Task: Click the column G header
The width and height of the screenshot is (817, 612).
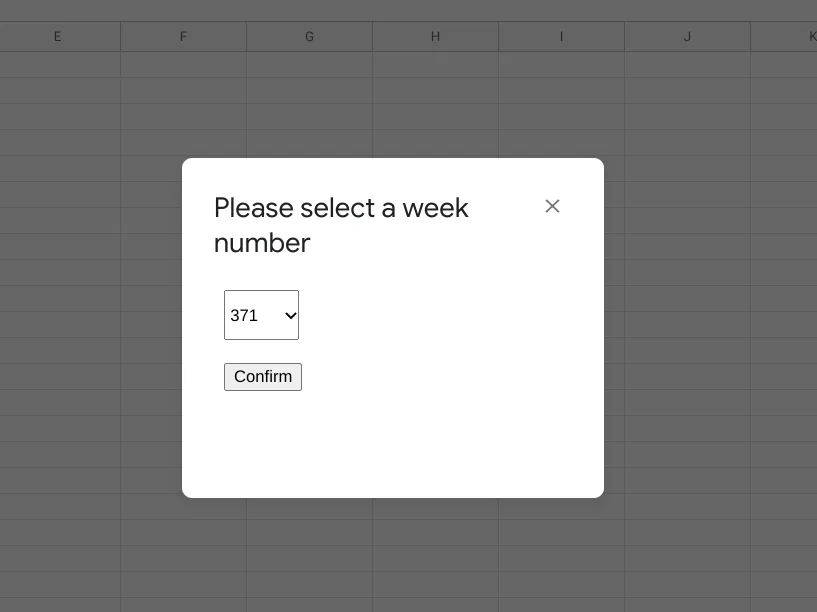Action: (309, 37)
